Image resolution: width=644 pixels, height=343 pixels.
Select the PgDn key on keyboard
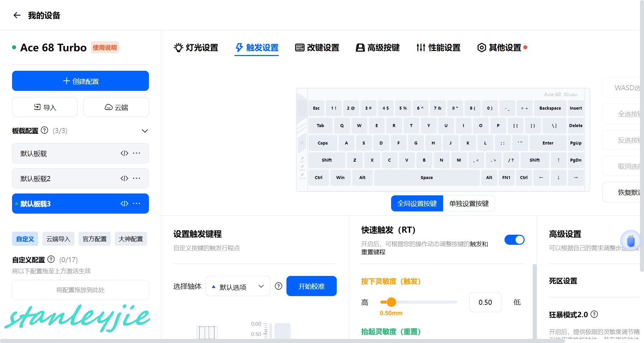click(x=576, y=160)
